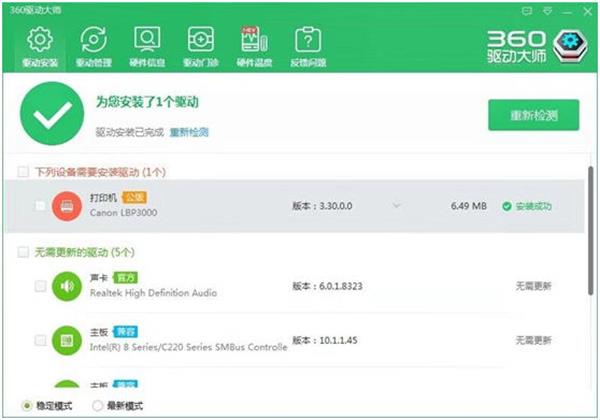
Task: Click the 打印机 label
Action: (x=103, y=198)
